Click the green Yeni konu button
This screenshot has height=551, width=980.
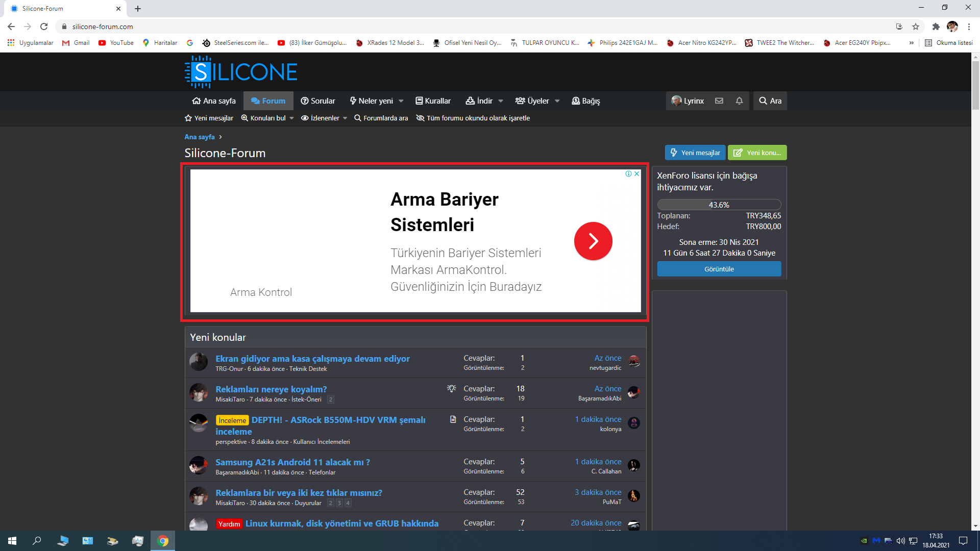(757, 153)
